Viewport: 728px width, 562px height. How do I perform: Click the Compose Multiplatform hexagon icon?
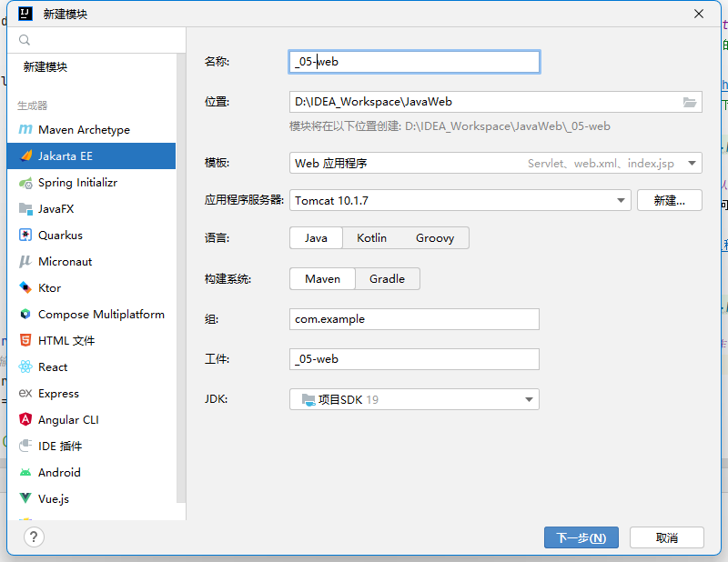pyautogui.click(x=25, y=314)
